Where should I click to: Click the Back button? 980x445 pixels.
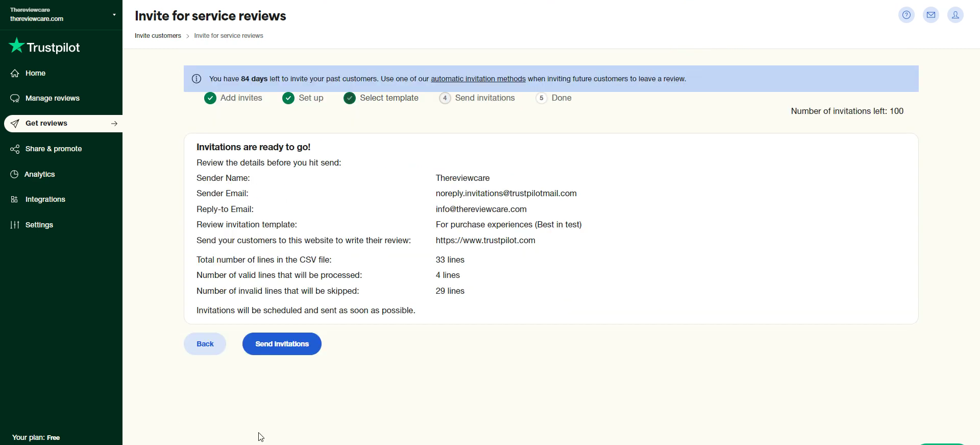[205, 344]
